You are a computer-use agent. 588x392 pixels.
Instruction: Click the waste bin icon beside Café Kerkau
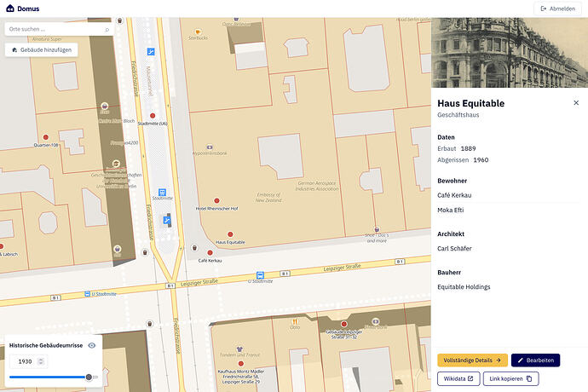coord(194,248)
